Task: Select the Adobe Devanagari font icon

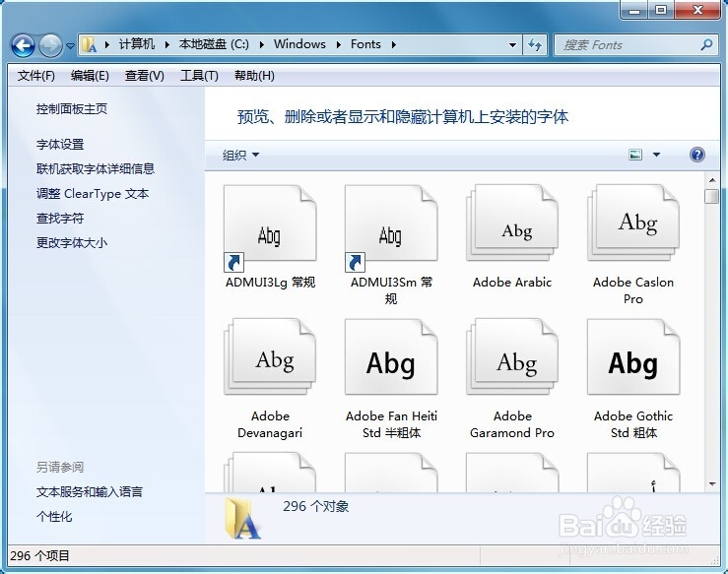Action: (x=270, y=356)
